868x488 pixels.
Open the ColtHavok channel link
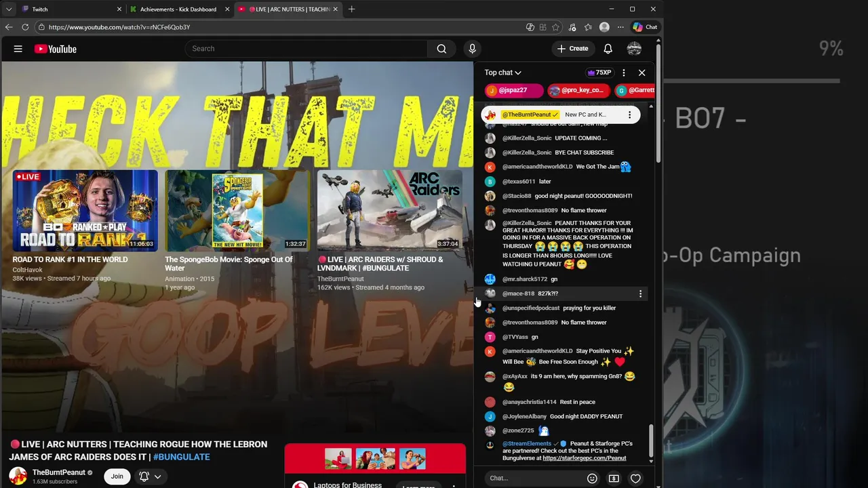click(27, 270)
